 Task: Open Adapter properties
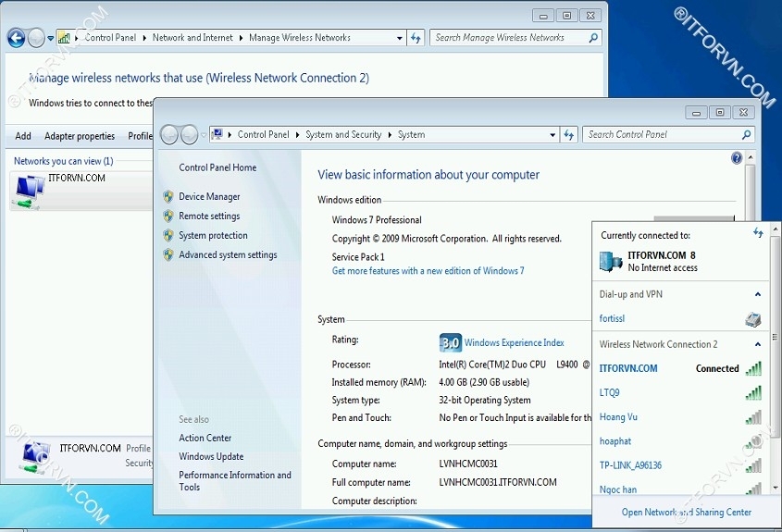coord(80,136)
